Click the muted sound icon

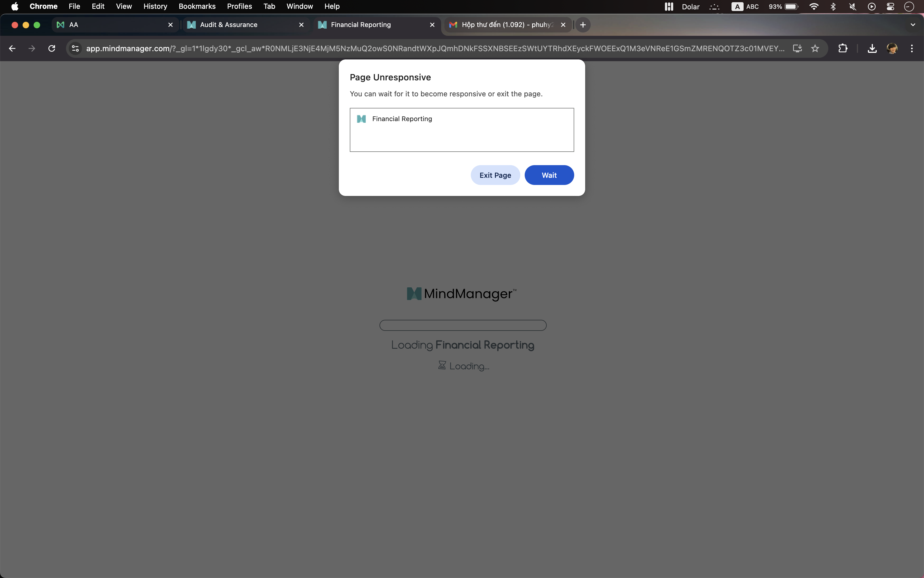coord(852,7)
